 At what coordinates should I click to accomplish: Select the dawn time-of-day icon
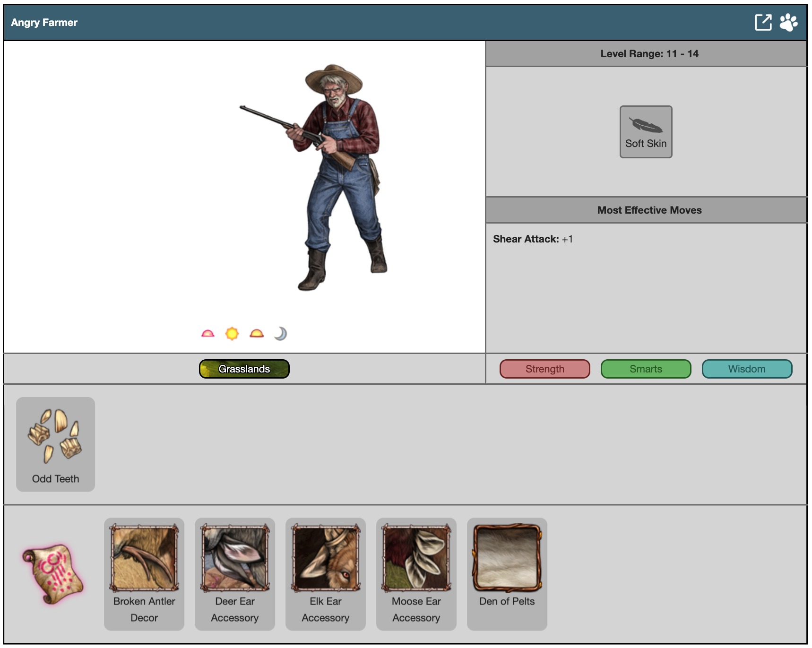(207, 334)
